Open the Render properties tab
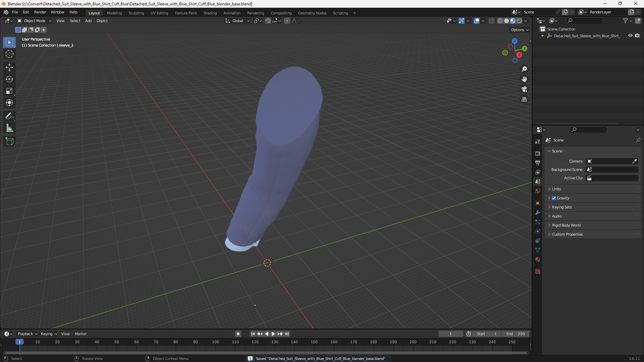Viewport: 644px width, 362px height. [x=538, y=154]
